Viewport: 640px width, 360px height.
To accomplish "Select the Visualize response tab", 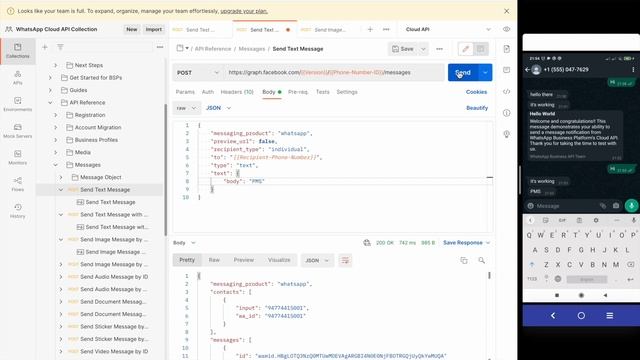I will click(x=279, y=260).
